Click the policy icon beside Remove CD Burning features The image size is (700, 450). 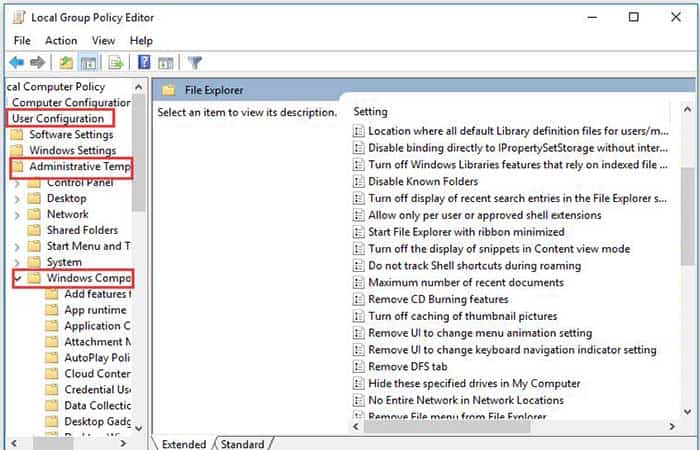coord(358,299)
